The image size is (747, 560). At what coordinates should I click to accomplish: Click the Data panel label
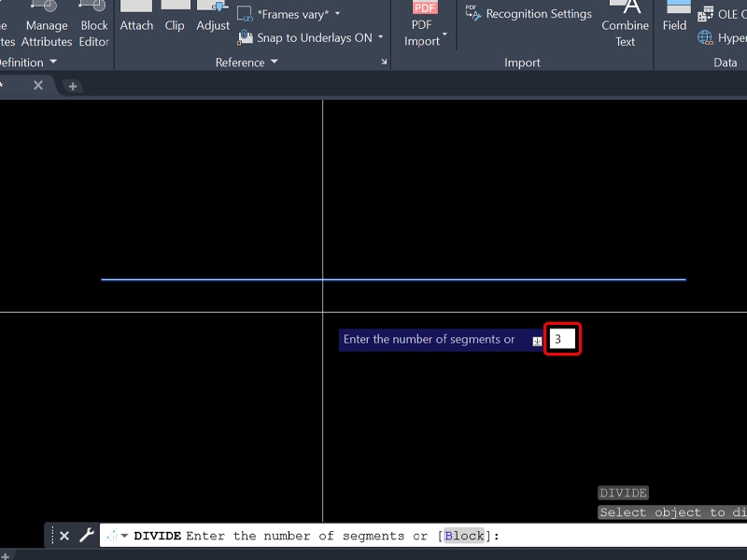click(726, 63)
